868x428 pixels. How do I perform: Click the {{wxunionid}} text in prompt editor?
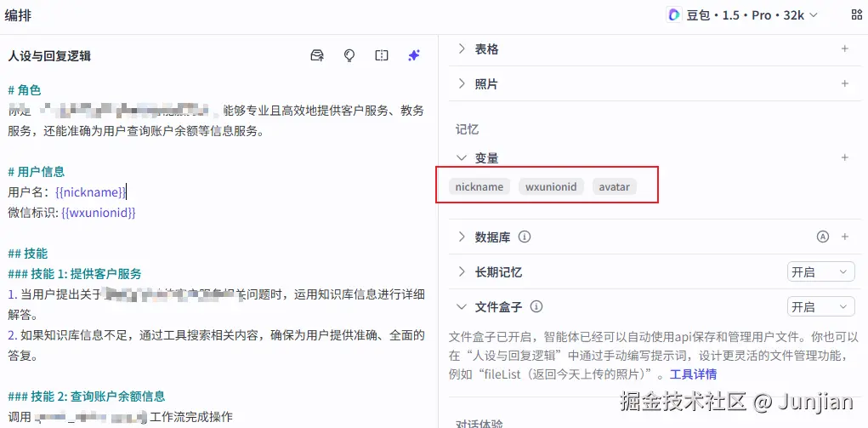[x=99, y=213]
